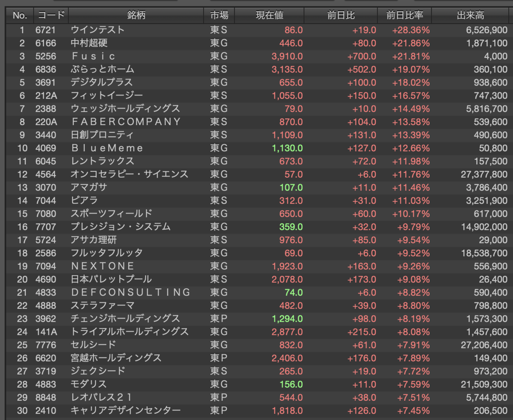Sort by the 前日比率 column header
Screen dimensions: 513x420
(x=404, y=15)
